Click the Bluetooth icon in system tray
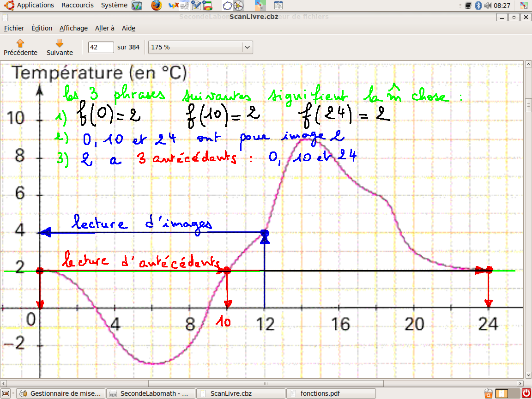Screen dimensions: 532x399 (478, 6)
